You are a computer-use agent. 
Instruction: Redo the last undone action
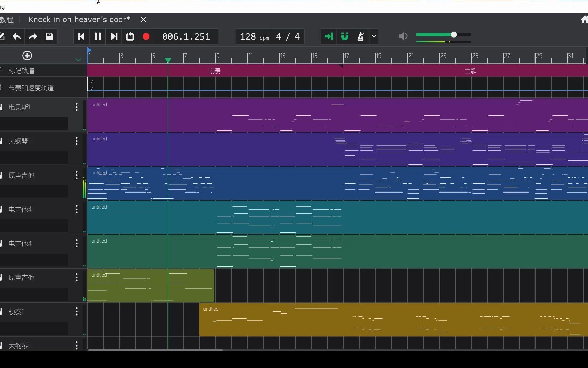pos(33,36)
